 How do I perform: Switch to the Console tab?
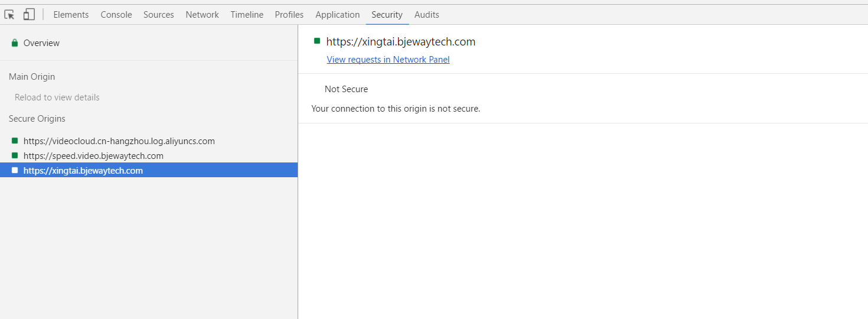[116, 15]
